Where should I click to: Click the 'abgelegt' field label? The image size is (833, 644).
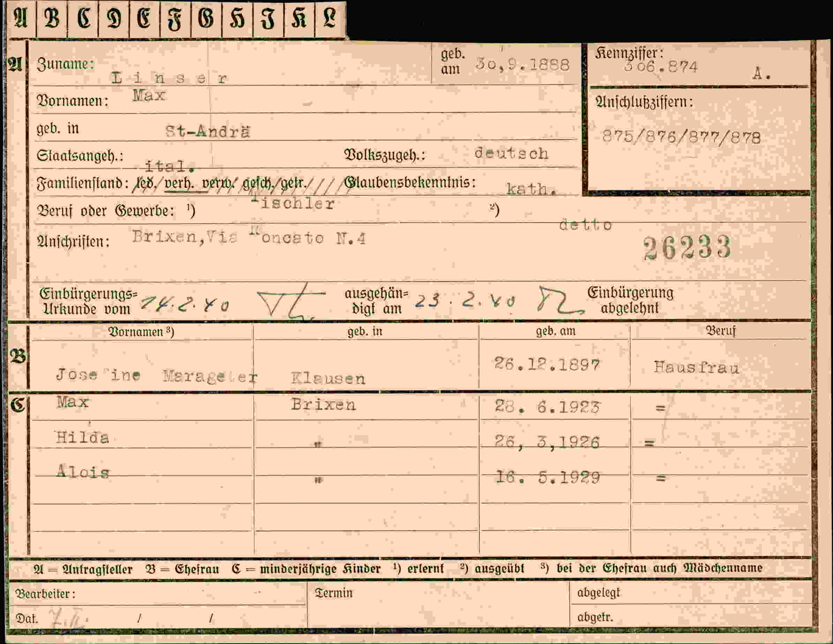point(599,593)
